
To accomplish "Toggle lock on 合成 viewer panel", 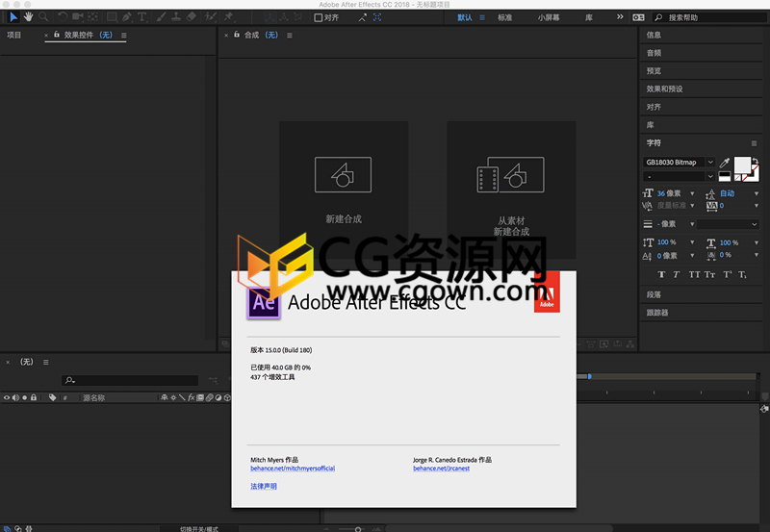I will [x=237, y=35].
